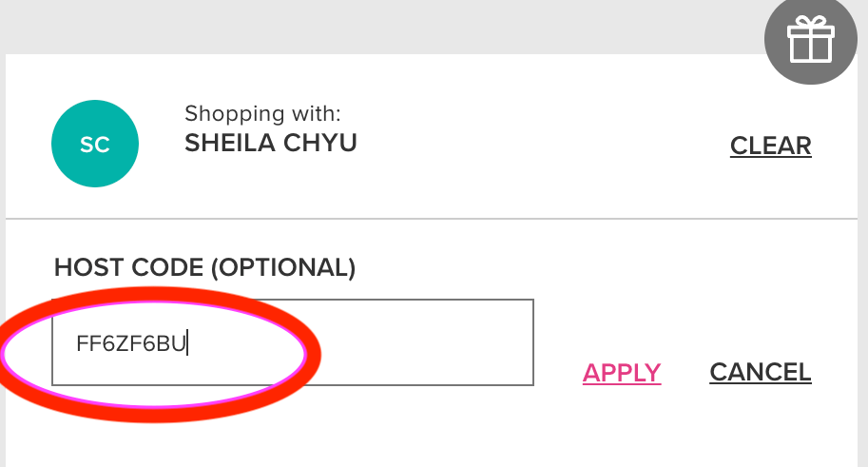Click the text box containing FF6ZF6BU
Viewport: 868px width, 467px height.
click(292, 342)
